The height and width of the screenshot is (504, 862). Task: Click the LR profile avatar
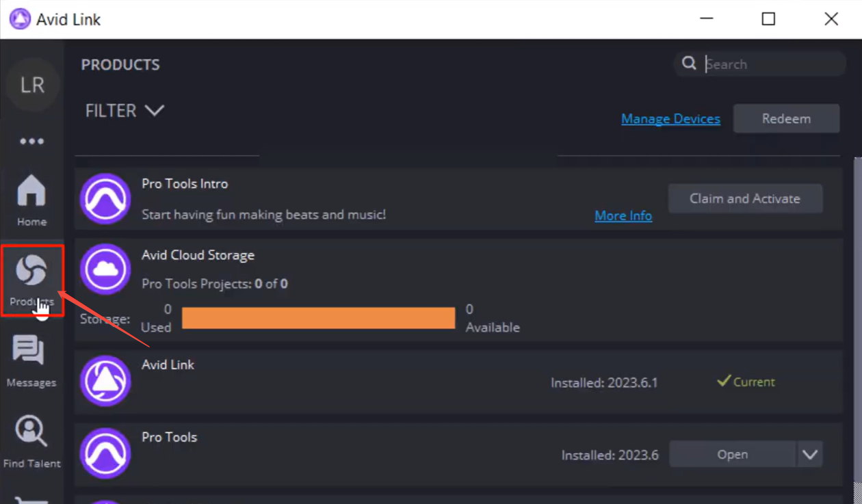tap(32, 85)
